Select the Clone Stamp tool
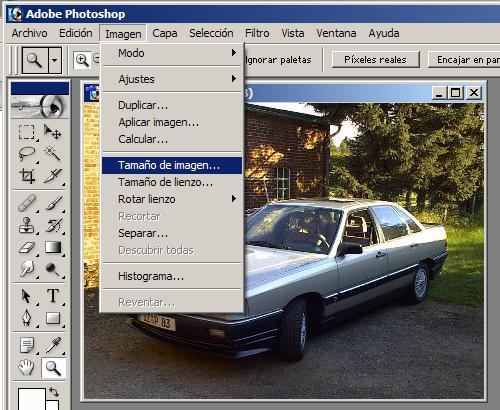 click(x=27, y=225)
